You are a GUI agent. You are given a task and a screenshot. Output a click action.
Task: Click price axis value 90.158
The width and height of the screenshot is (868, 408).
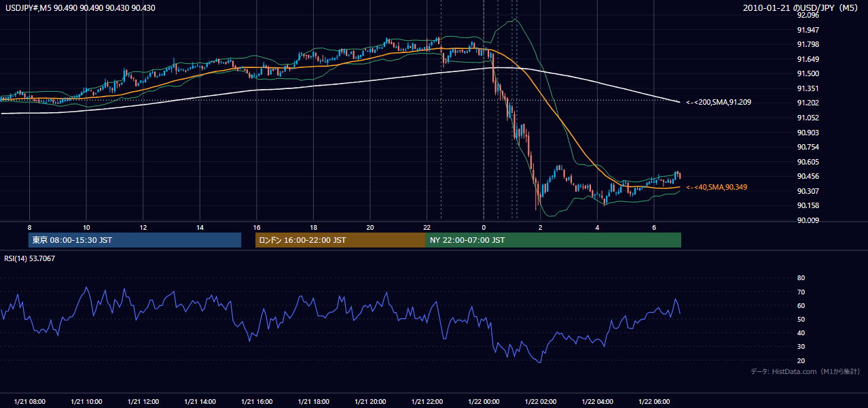click(x=808, y=205)
